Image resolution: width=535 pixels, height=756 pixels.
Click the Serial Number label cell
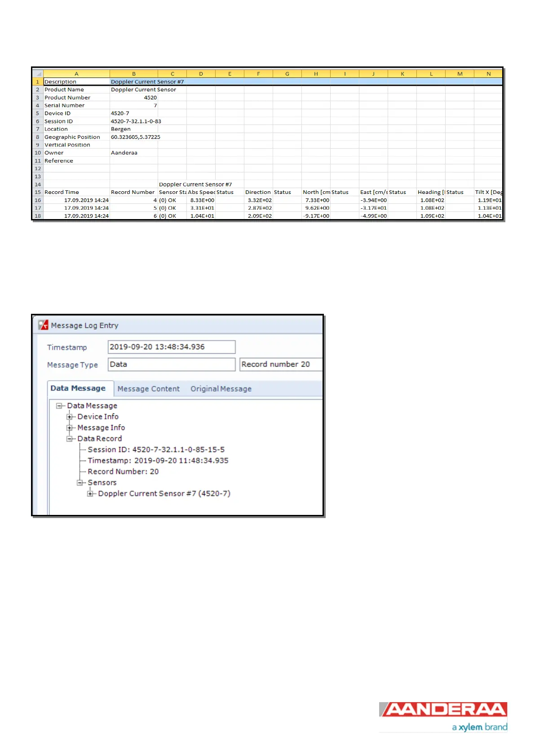(x=76, y=105)
